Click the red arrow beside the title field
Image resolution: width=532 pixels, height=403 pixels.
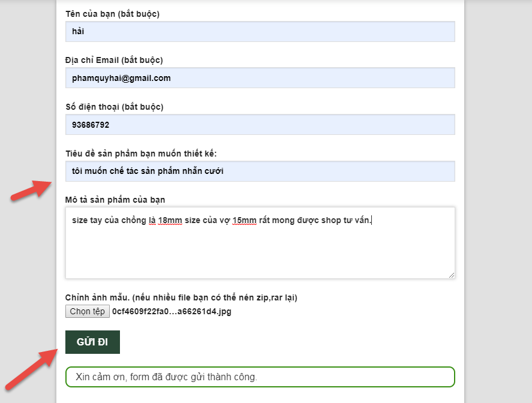tap(31, 190)
